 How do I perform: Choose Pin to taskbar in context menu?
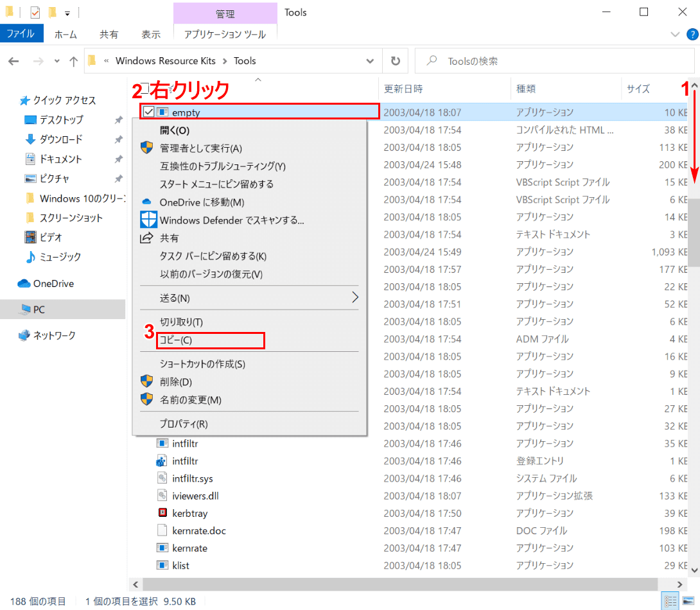(x=250, y=256)
